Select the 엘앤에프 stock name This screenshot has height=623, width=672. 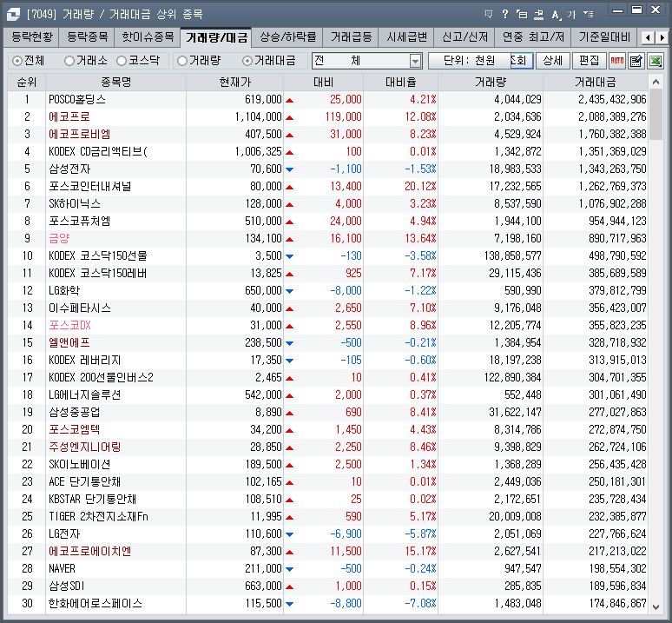pyautogui.click(x=69, y=342)
